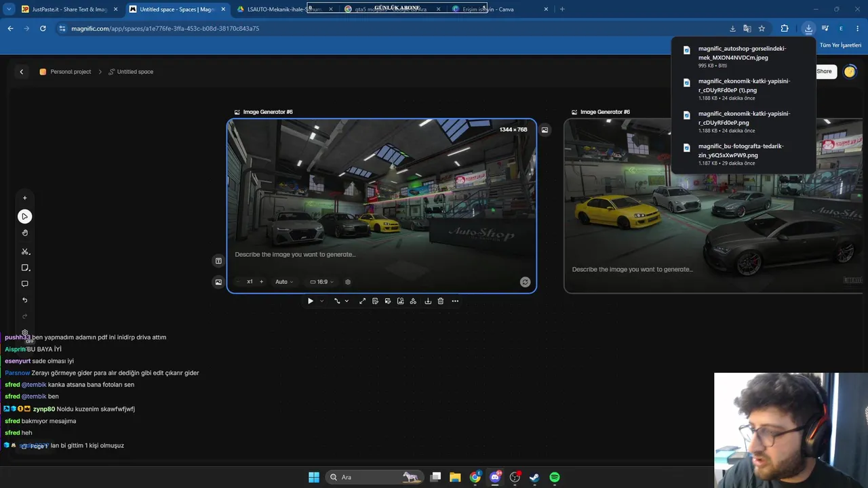Click the expand fullscreen arrows icon
This screenshot has width=868, height=488.
click(x=362, y=301)
